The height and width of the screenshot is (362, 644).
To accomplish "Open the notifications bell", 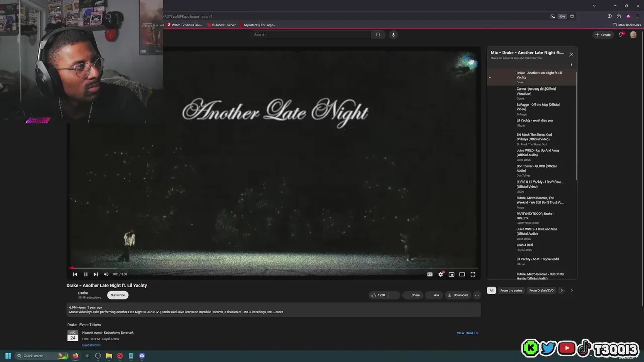I will [621, 35].
